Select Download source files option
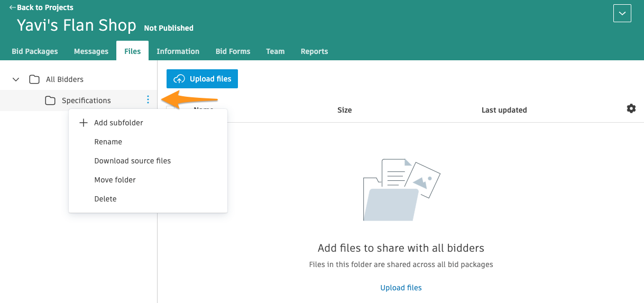The image size is (644, 303). pos(132,161)
